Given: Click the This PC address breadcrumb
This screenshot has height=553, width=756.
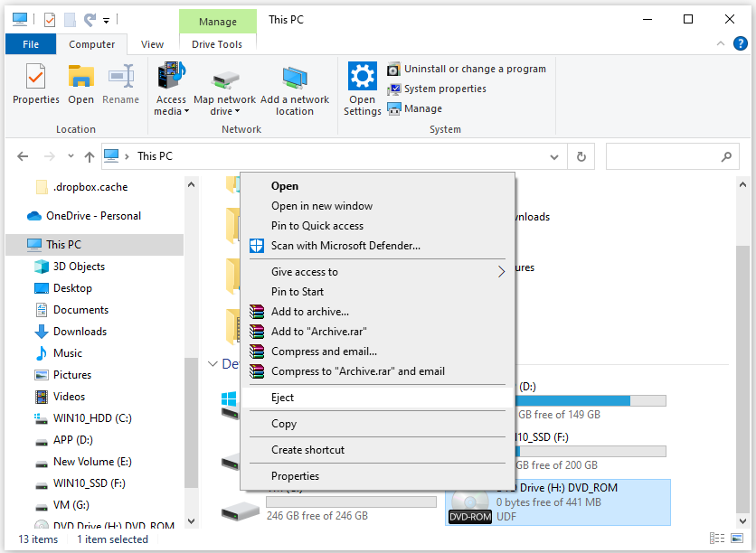Looking at the screenshot, I should coord(155,156).
